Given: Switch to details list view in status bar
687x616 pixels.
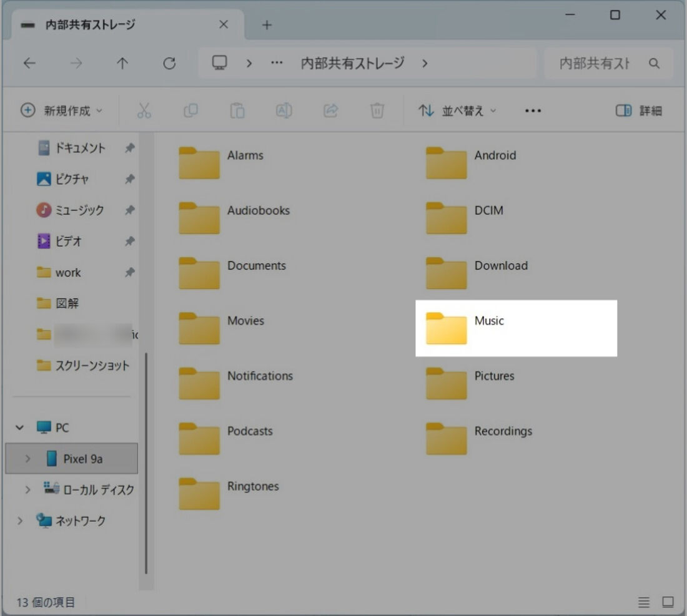Looking at the screenshot, I should pyautogui.click(x=644, y=602).
